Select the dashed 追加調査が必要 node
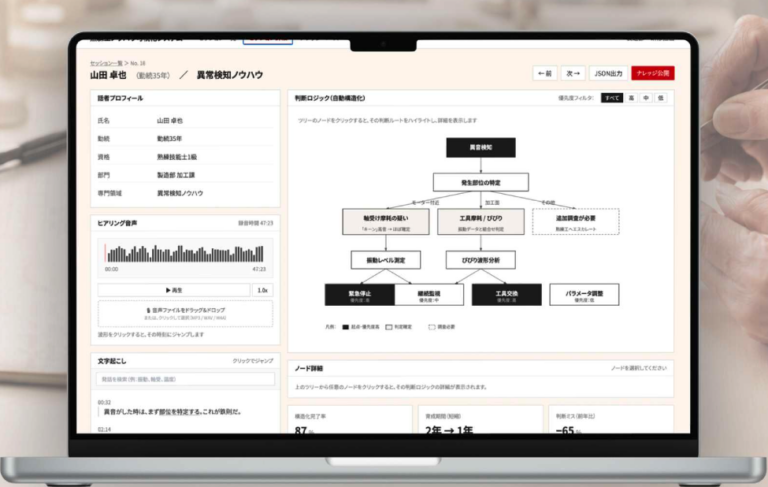This screenshot has width=768, height=487. (576, 222)
